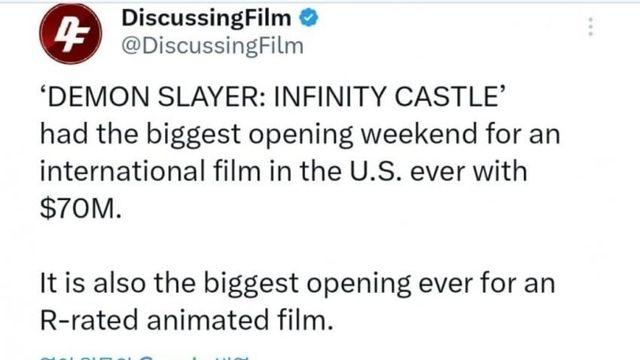Click the @DiscussingFilm handle
This screenshot has height=360, width=640.
pyautogui.click(x=212, y=45)
